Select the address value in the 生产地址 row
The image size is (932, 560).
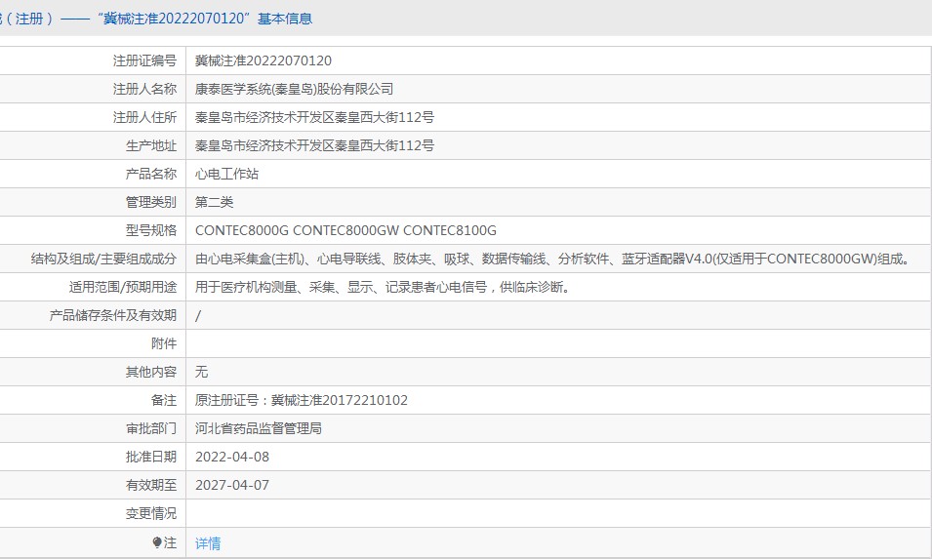314,145
